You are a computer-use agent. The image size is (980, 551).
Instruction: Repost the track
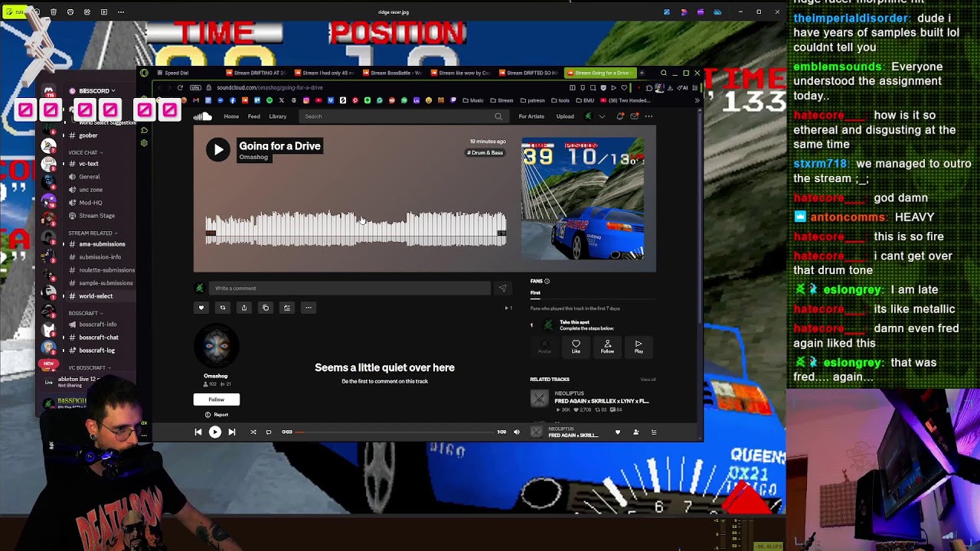pos(223,308)
